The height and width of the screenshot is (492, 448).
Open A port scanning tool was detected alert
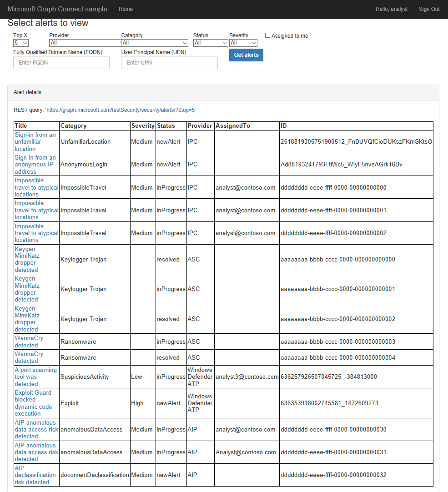pos(35,377)
